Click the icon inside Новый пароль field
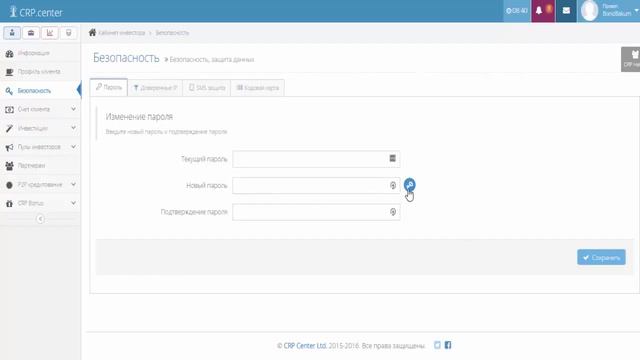Viewport: 640px width, 360px height. [x=393, y=185]
